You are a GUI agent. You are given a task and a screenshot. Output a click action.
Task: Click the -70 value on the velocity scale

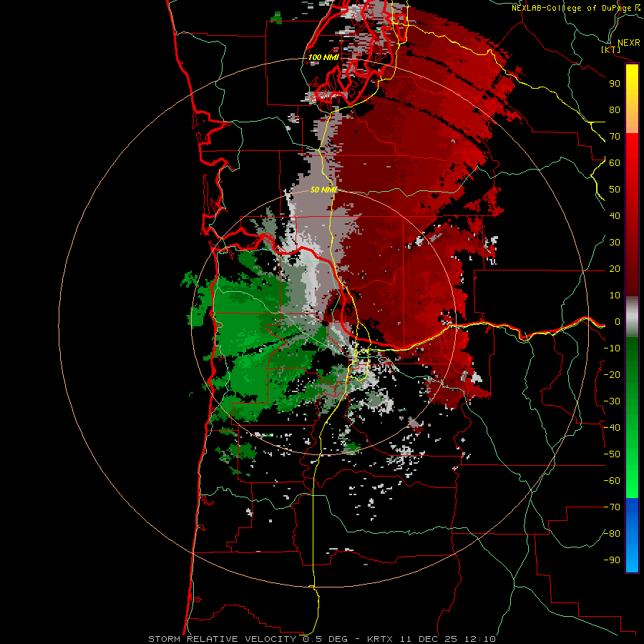click(x=612, y=507)
